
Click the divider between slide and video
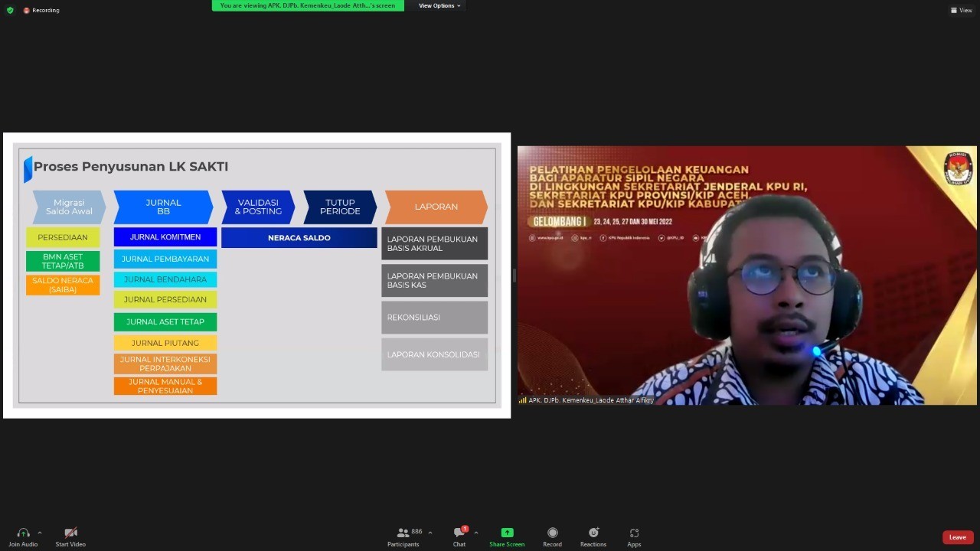[x=514, y=275]
